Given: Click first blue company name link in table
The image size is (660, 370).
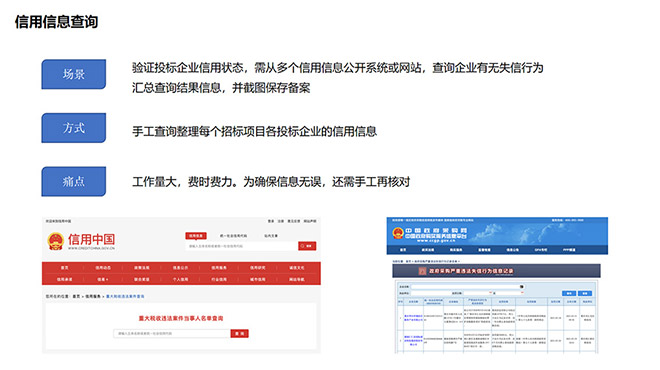Looking at the screenshot, I should click(413, 318).
